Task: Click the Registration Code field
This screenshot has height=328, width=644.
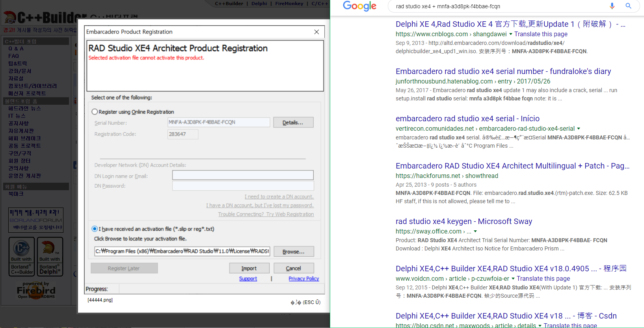Action: 183,134
